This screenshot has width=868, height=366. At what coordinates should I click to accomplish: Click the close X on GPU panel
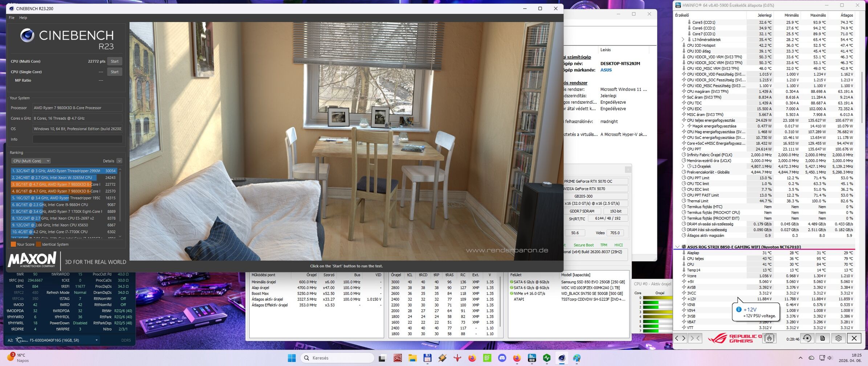pos(628,169)
